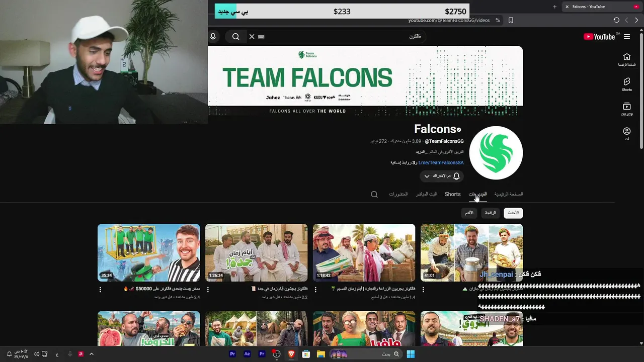The height and width of the screenshot is (362, 644).
Task: Open video title about '$50000' challenge
Action: 162,289
